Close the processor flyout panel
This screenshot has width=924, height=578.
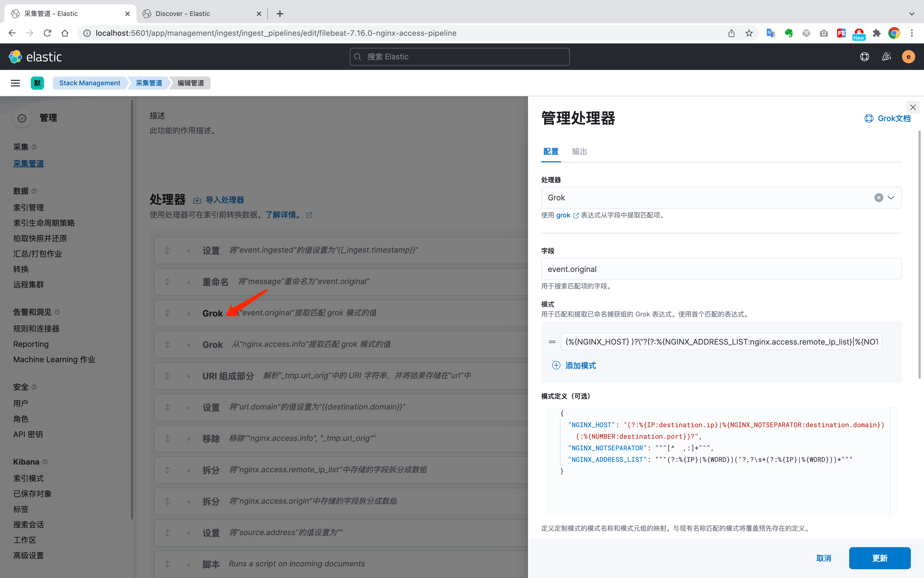coord(913,107)
